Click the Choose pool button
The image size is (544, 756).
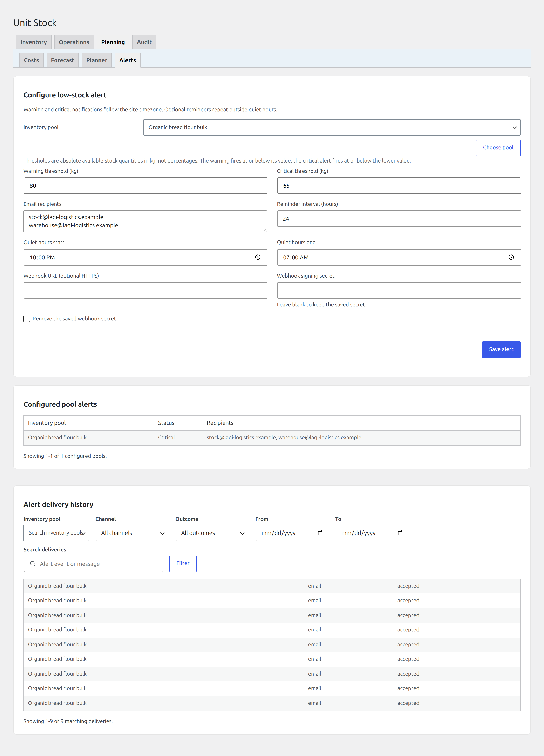point(498,148)
